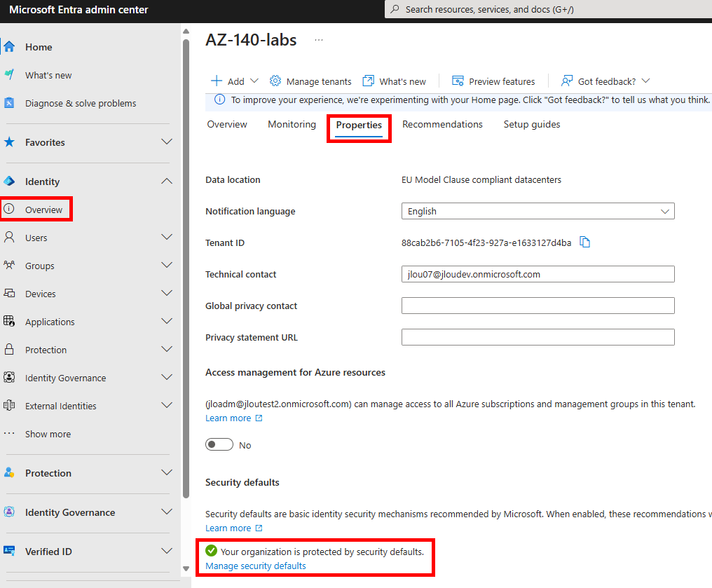Image resolution: width=712 pixels, height=588 pixels.
Task: Expand the Groups submenu
Action: tap(167, 266)
